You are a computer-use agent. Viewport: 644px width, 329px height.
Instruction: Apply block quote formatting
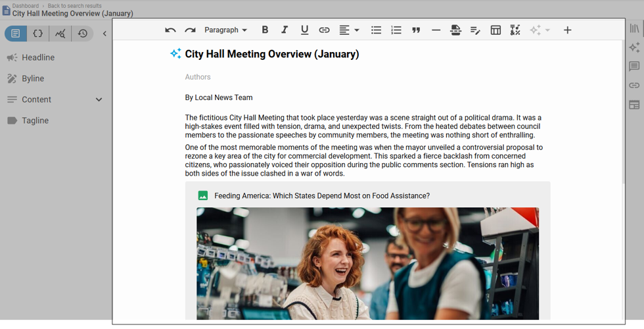pos(416,30)
